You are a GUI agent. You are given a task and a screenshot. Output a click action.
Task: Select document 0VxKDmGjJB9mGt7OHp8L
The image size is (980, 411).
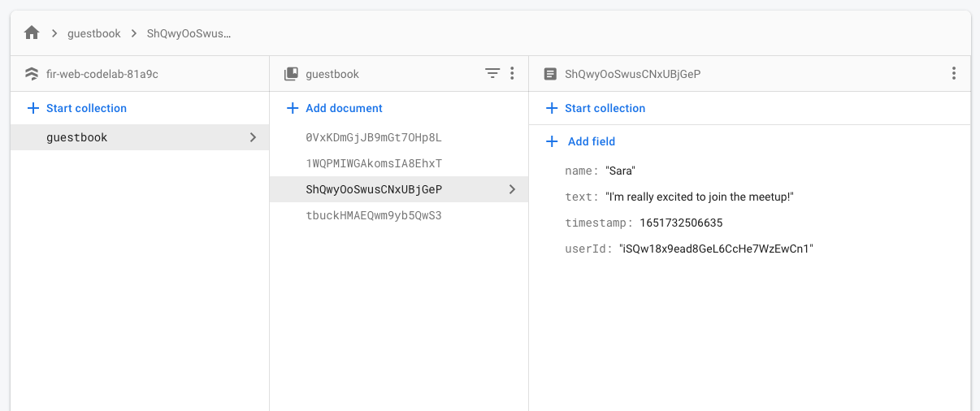374,137
